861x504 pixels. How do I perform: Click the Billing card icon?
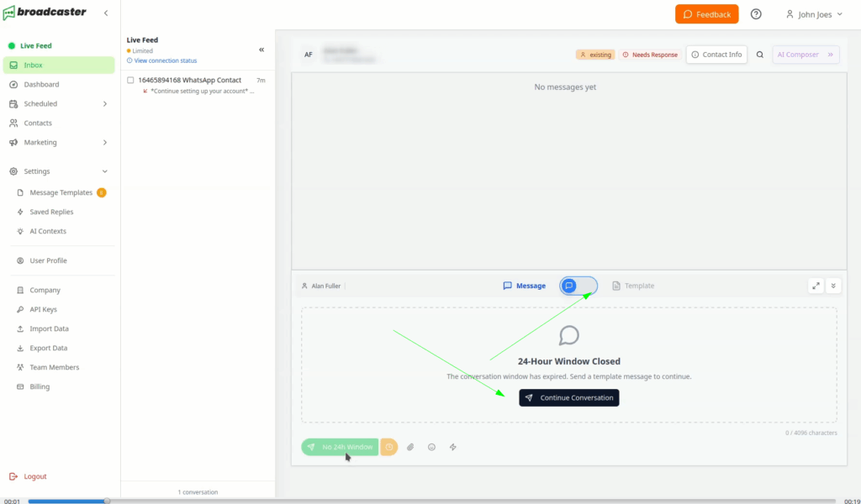coord(20,386)
